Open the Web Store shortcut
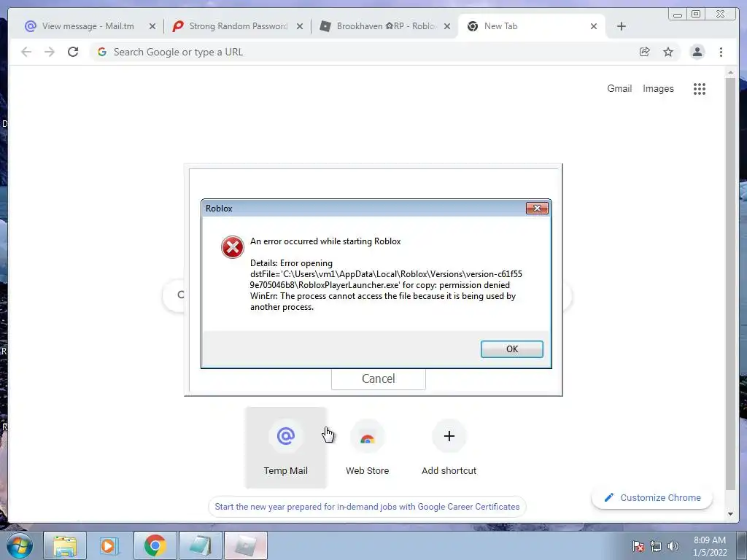Image resolution: width=747 pixels, height=560 pixels. coord(368,448)
